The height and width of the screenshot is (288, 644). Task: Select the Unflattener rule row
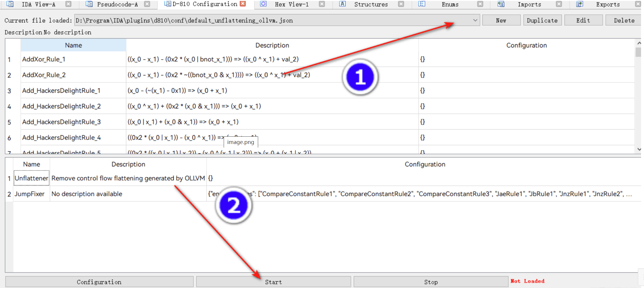pyautogui.click(x=31, y=178)
